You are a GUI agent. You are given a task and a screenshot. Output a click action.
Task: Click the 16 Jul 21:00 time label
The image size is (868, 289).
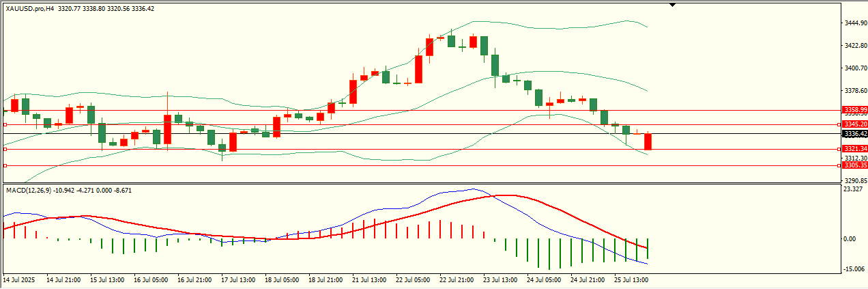(194, 280)
